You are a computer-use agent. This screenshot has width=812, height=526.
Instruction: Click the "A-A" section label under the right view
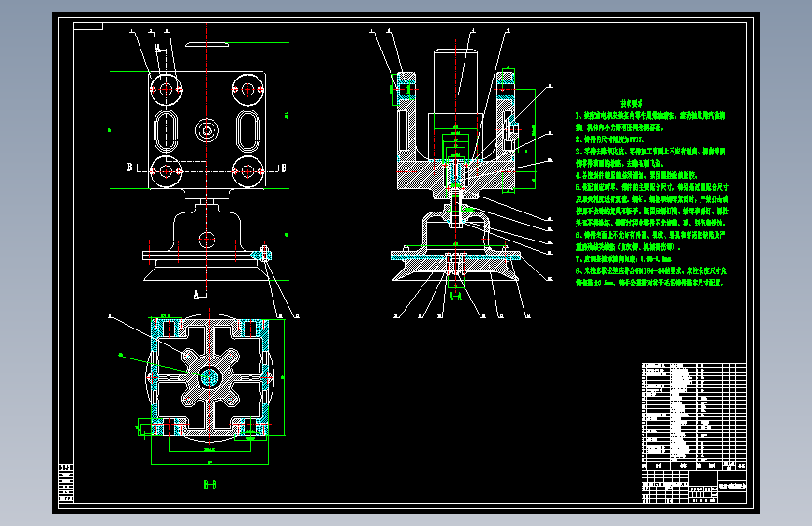coord(455,297)
